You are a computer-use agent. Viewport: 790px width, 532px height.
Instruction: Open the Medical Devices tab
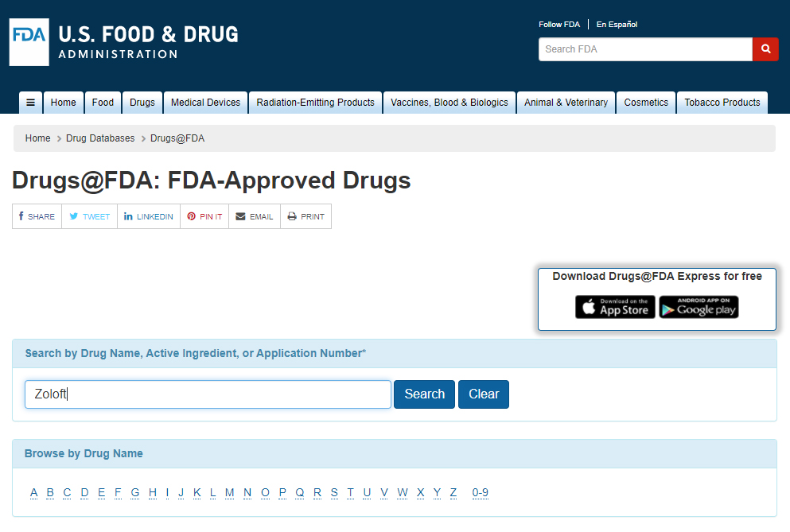pos(205,103)
